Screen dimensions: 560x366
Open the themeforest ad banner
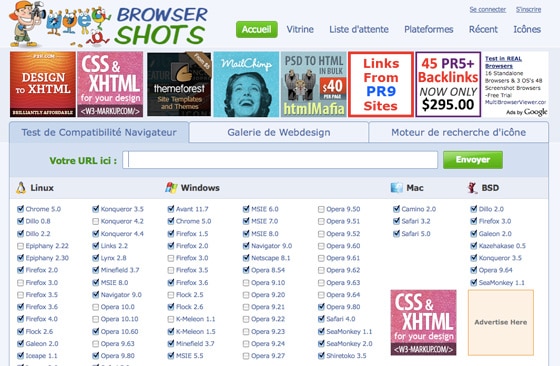tap(179, 84)
